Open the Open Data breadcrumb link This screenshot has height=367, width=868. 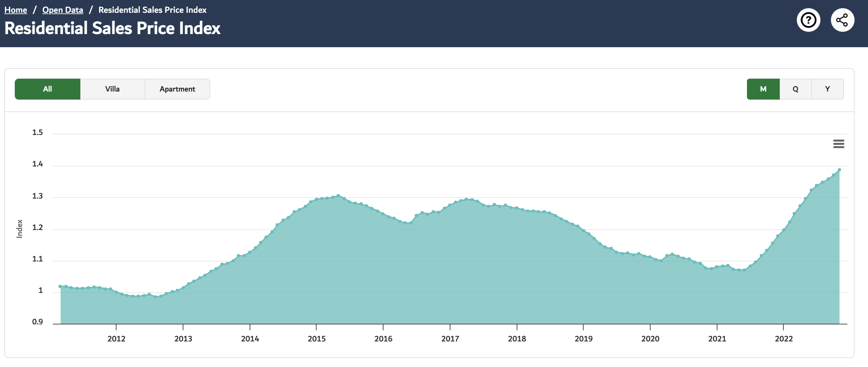click(63, 10)
